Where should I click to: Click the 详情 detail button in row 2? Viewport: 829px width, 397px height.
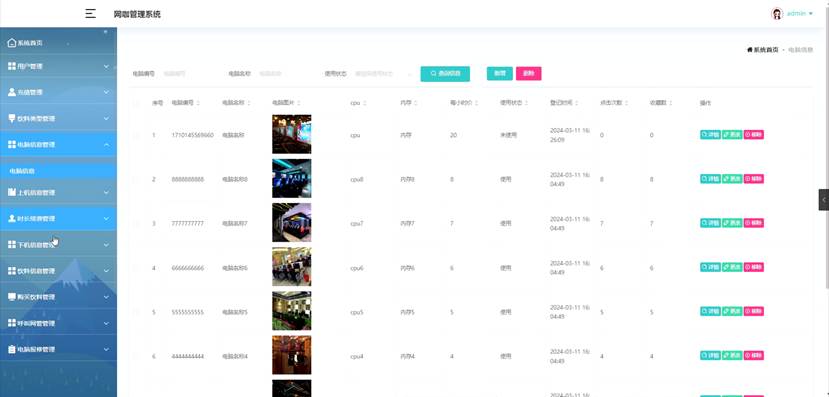click(711, 179)
